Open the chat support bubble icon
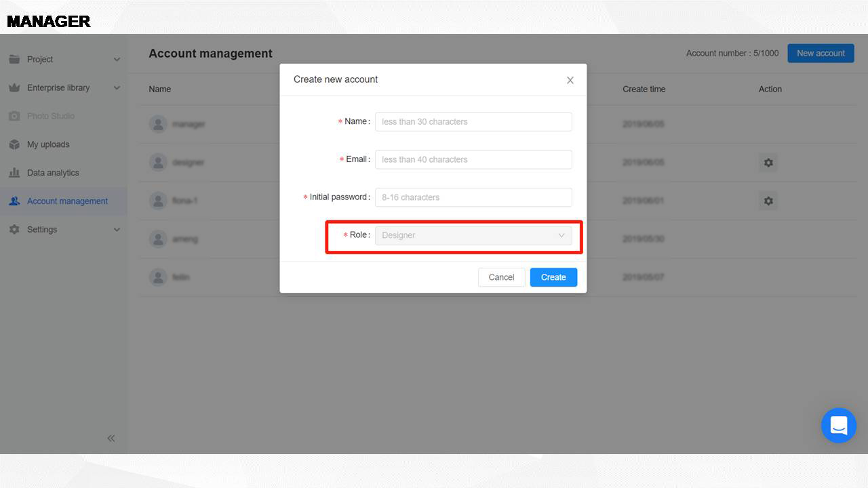The height and width of the screenshot is (488, 868). (x=839, y=426)
